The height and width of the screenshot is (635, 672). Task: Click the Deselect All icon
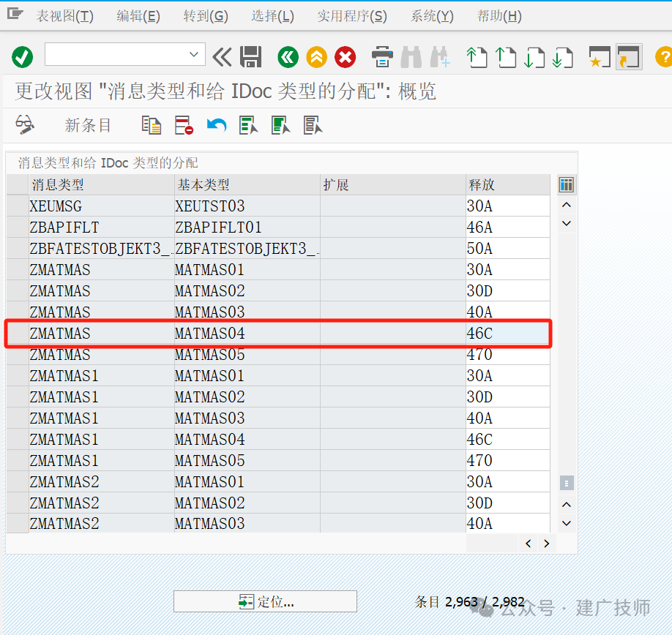313,125
